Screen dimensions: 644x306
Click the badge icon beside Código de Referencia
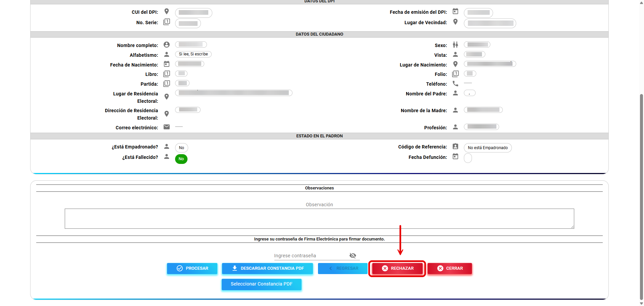click(x=455, y=146)
